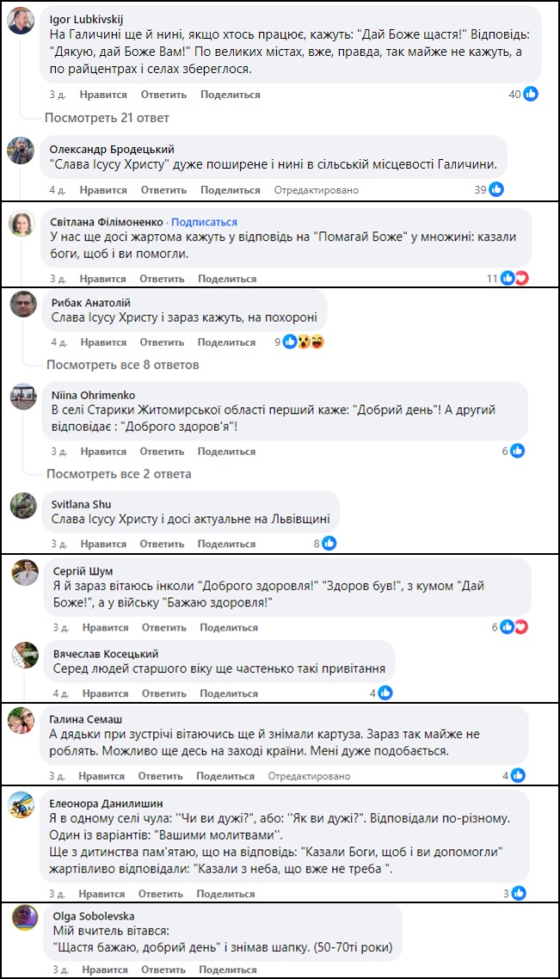Viewport: 560px width, 979px height.
Task: Click the like icon on Niina Ohrimenko's comment
Action: click(518, 451)
